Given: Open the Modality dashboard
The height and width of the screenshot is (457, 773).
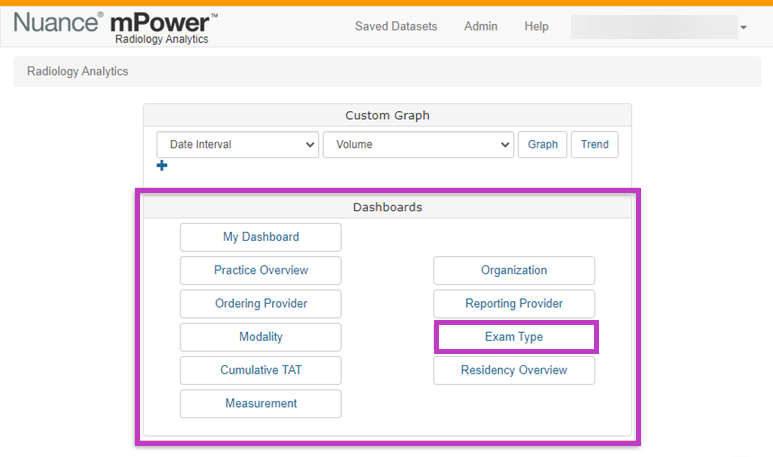Looking at the screenshot, I should pos(261,337).
